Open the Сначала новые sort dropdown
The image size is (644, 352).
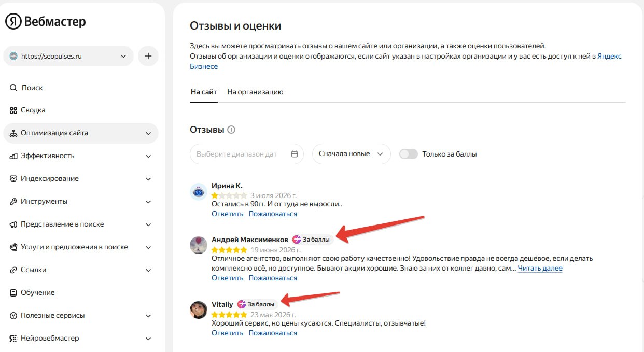(x=351, y=154)
